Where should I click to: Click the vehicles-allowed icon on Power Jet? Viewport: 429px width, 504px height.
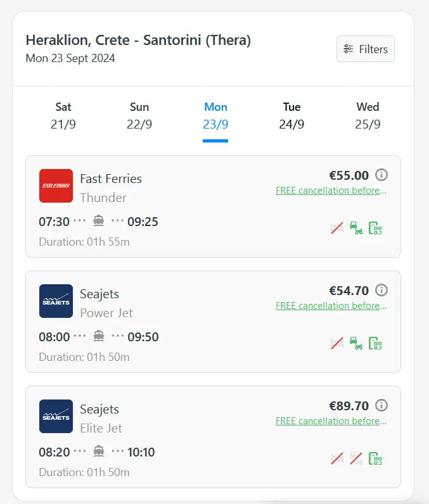(x=356, y=343)
